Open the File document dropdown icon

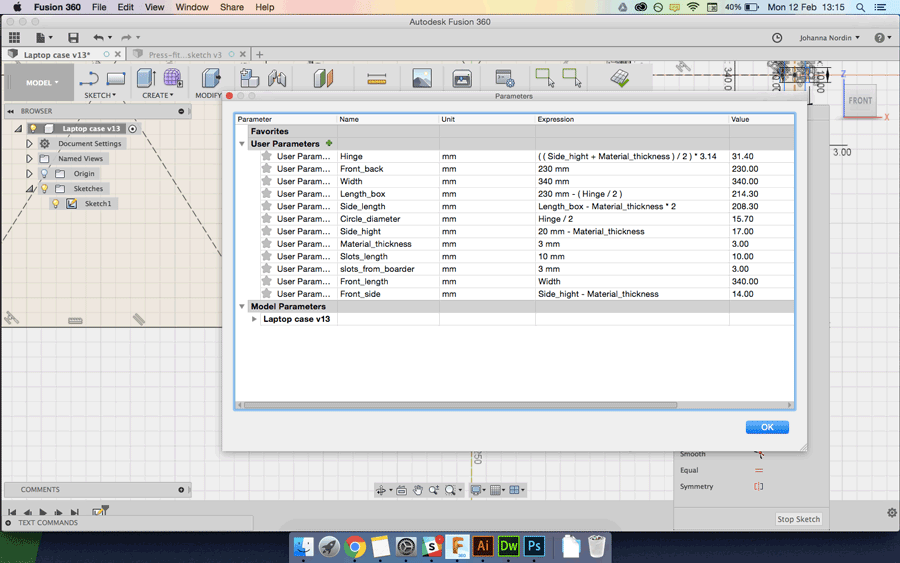[x=44, y=38]
